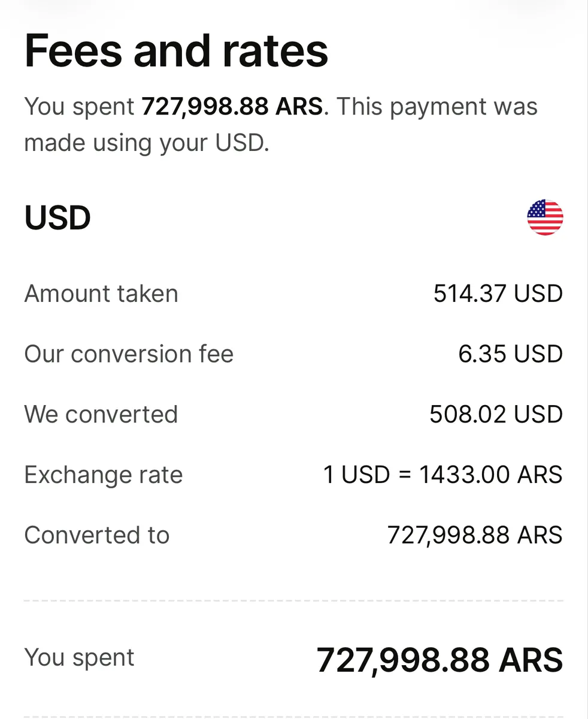Viewport: 588px width, 719px height.
Task: Tap the Fees and rates heading
Action: (176, 50)
